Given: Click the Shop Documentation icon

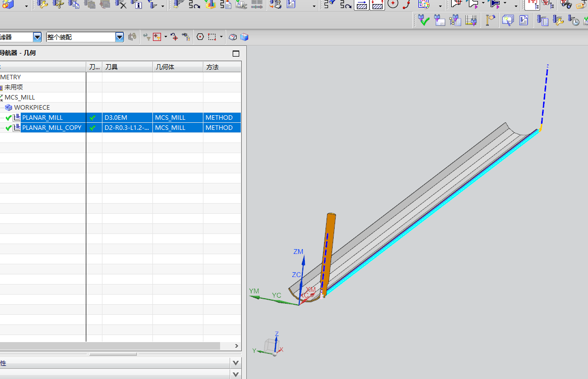Looking at the screenshot, I should pyautogui.click(x=291, y=5).
